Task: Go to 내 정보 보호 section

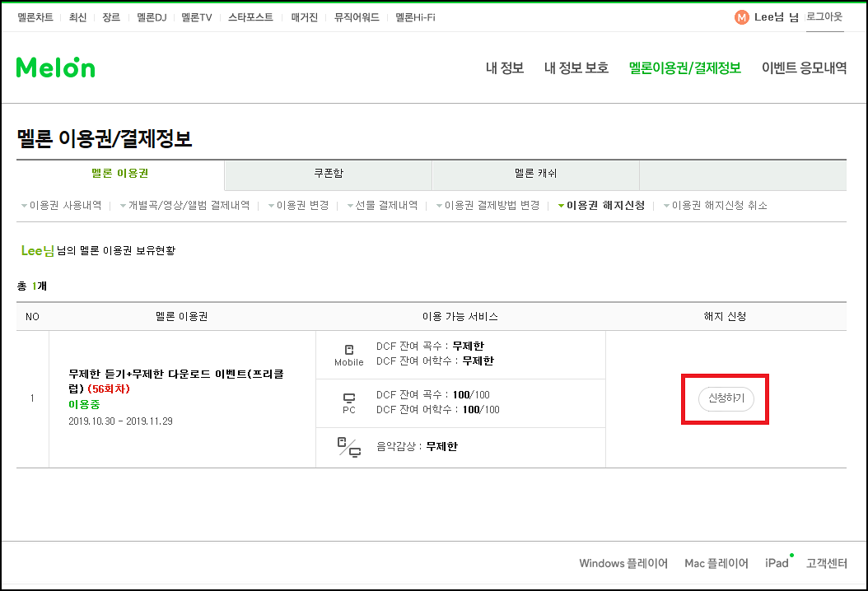Action: click(x=576, y=68)
